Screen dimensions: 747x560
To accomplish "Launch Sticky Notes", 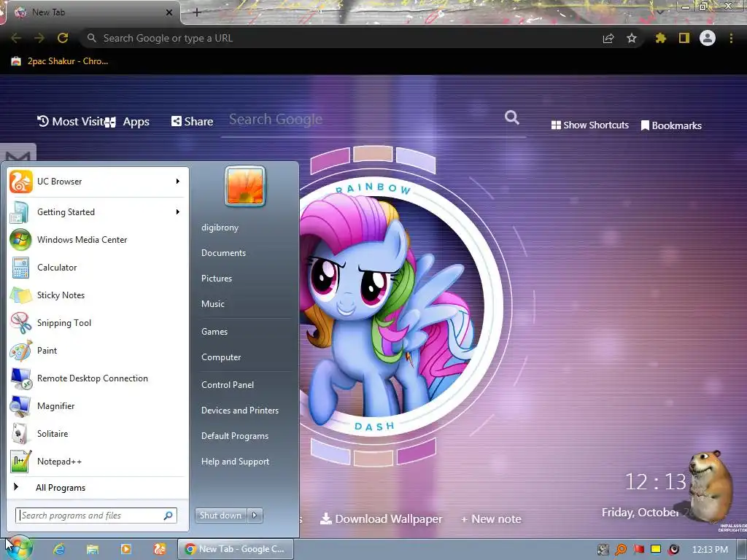I will click(x=97, y=295).
